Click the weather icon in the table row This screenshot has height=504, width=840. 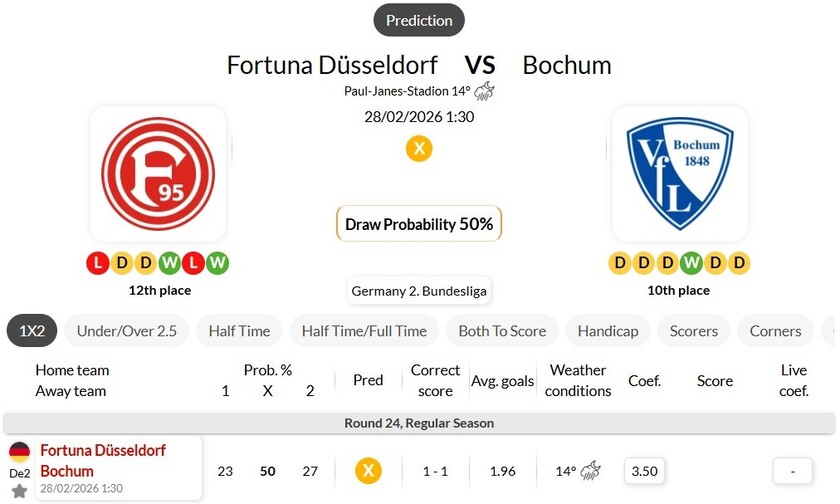click(592, 470)
